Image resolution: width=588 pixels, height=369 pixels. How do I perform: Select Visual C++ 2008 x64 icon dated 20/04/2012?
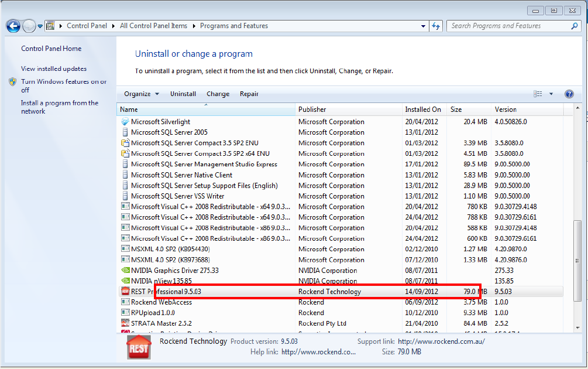125,206
